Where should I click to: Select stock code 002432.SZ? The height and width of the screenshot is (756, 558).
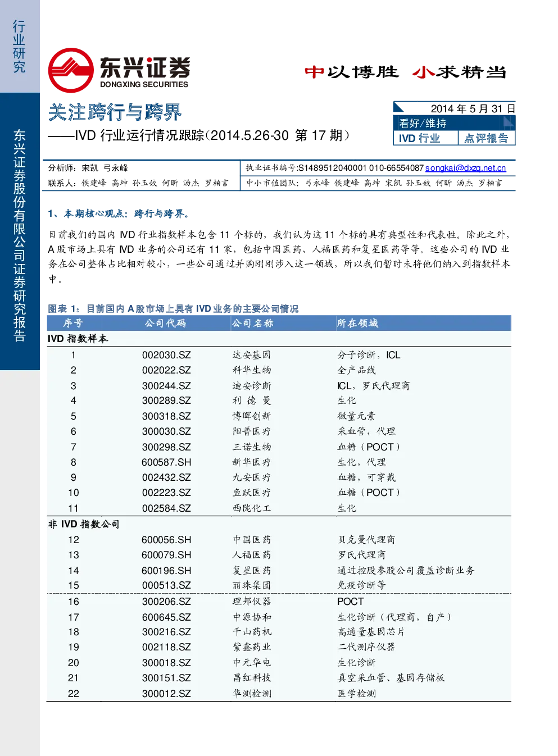(166, 477)
